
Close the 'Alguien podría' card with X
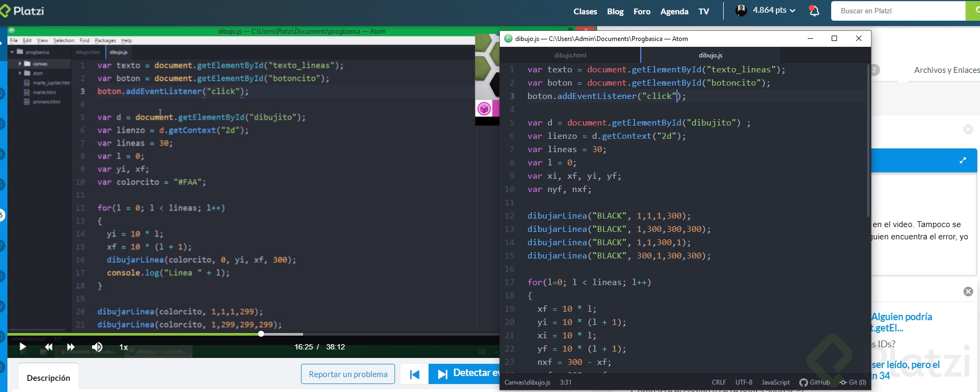point(968,291)
